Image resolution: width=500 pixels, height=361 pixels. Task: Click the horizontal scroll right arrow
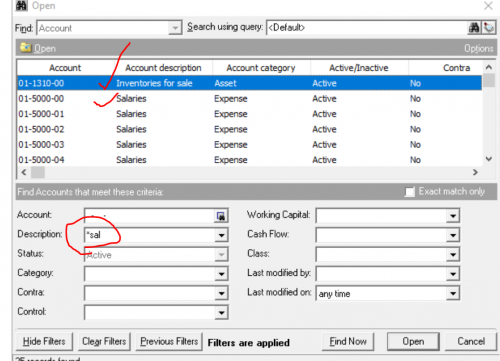(x=475, y=172)
